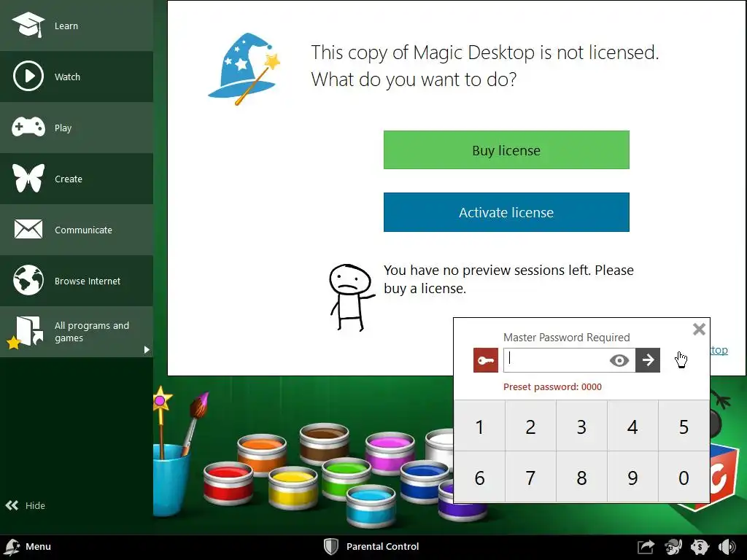This screenshot has width=747, height=560.
Task: Click the green Buy license button
Action: (x=506, y=150)
